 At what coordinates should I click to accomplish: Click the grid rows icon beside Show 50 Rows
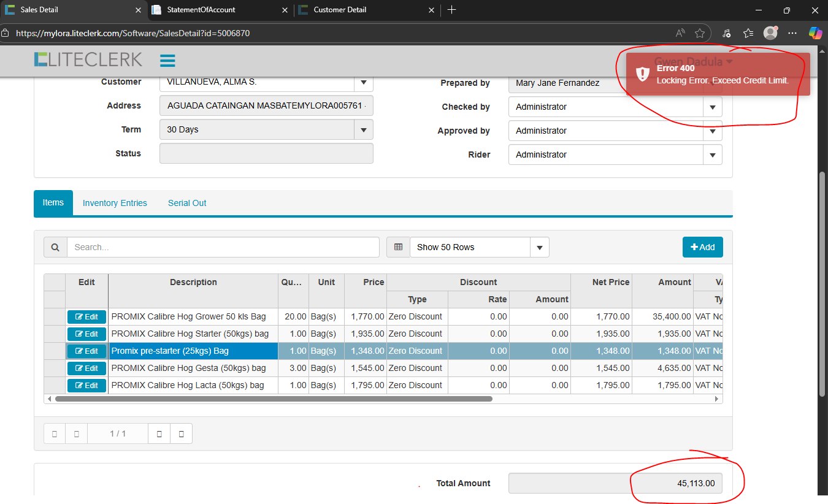tap(398, 247)
